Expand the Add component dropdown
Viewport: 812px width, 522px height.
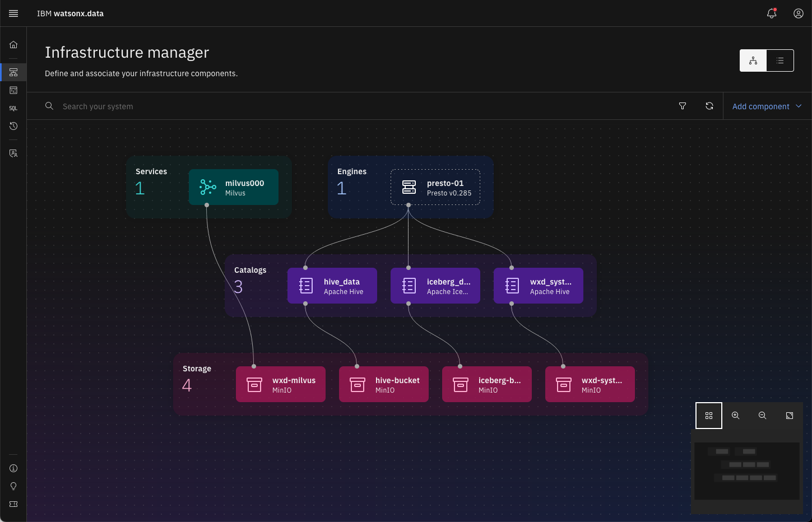pyautogui.click(x=767, y=106)
